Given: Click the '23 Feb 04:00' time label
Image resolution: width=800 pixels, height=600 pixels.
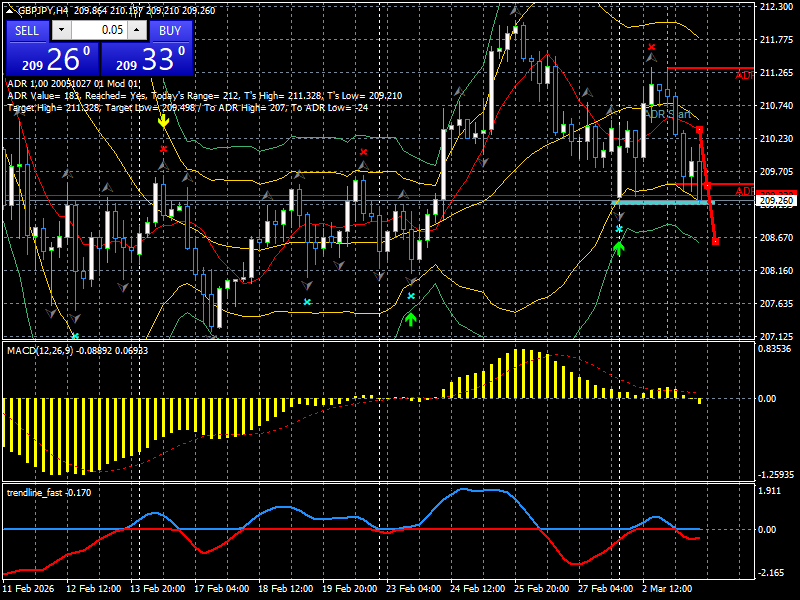Looking at the screenshot, I should (x=414, y=588).
